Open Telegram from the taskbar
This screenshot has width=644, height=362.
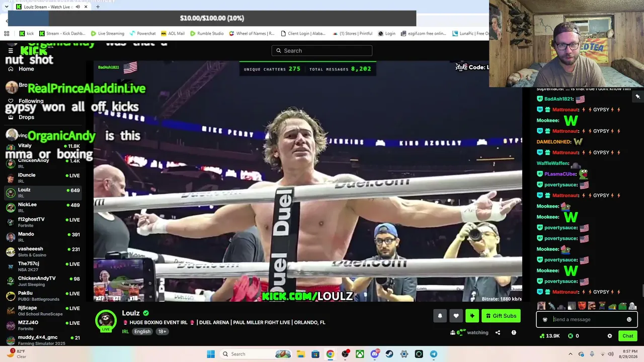point(434,354)
